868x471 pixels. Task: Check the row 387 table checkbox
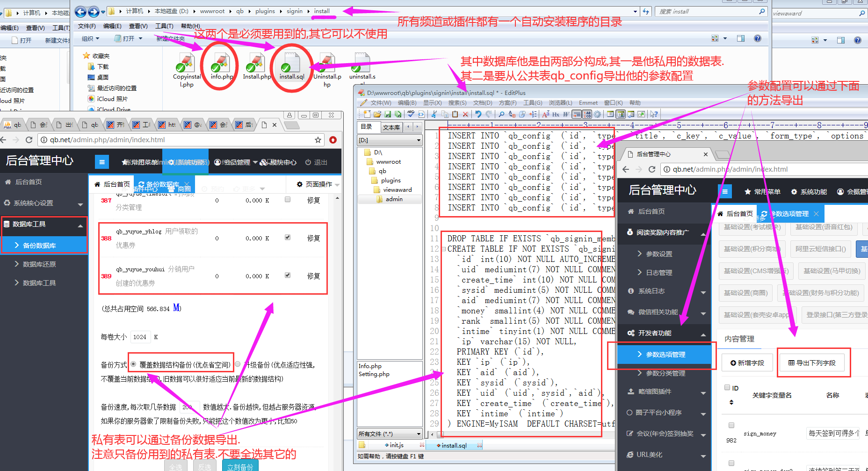coord(288,199)
